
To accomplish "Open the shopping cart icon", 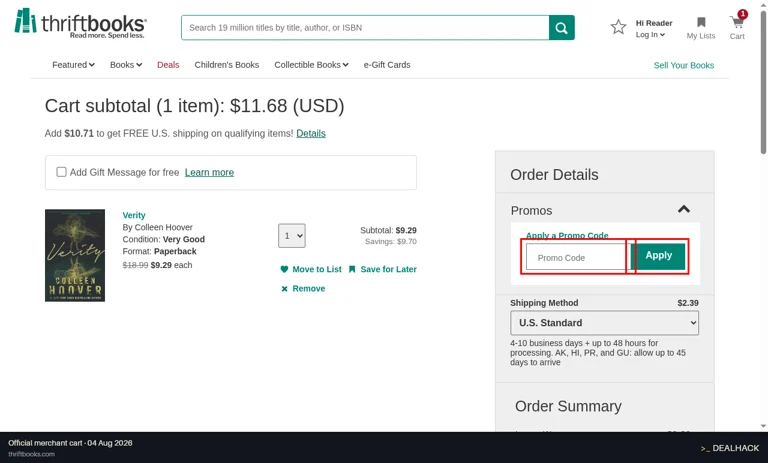I will pos(737,22).
